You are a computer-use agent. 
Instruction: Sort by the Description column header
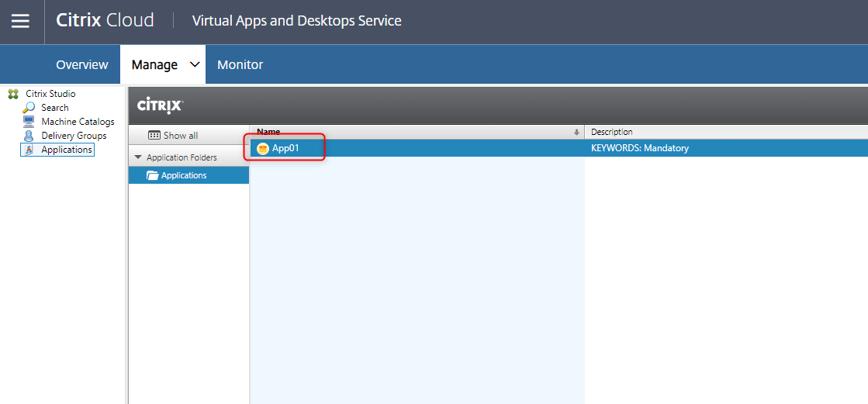pos(726,133)
